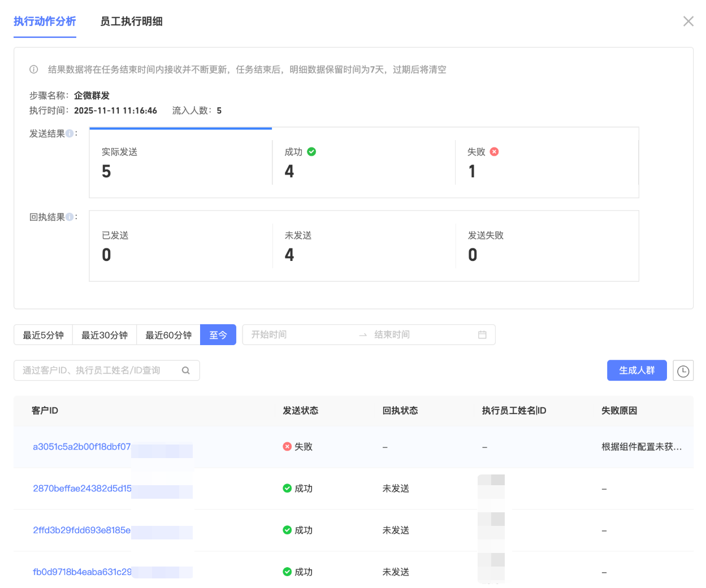Click 发送状态 column header
706x588 pixels.
pos(301,411)
